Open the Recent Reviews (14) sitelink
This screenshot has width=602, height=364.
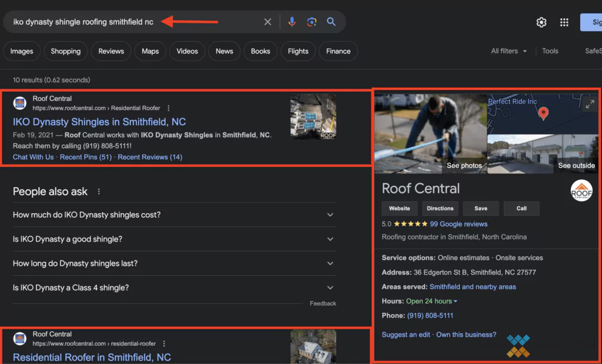(x=150, y=156)
